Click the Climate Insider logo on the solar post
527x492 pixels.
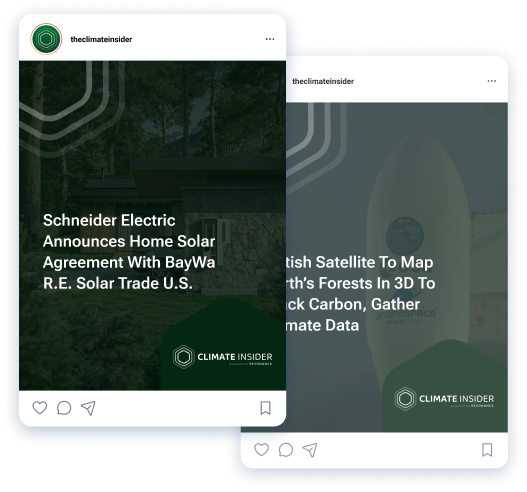pyautogui.click(x=222, y=357)
